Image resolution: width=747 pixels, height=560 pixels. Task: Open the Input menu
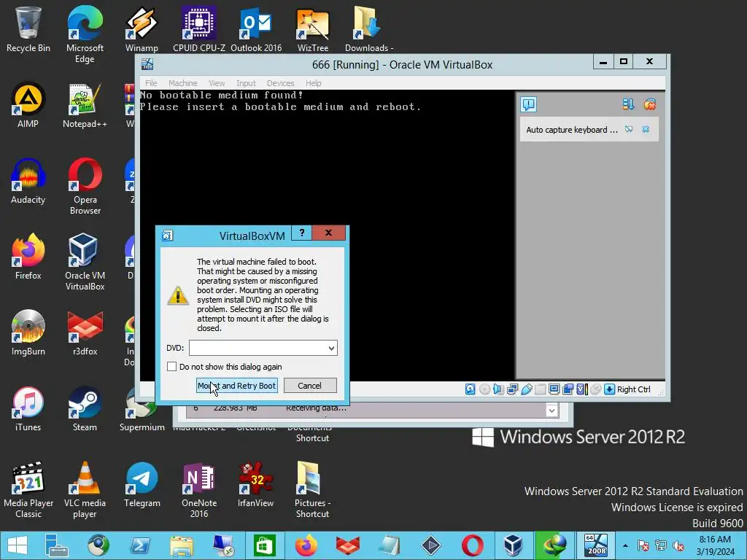246,83
